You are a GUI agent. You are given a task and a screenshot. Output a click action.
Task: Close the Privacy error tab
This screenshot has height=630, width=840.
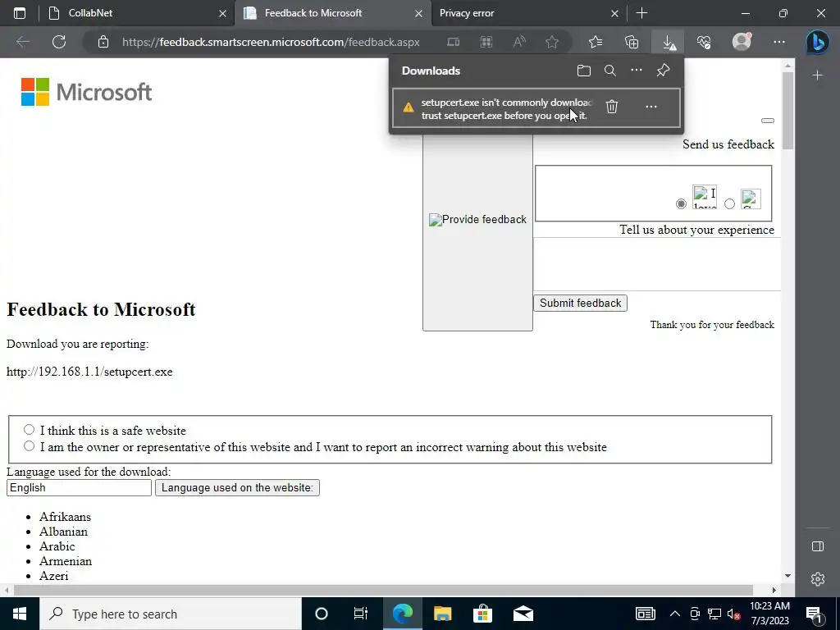pos(614,13)
